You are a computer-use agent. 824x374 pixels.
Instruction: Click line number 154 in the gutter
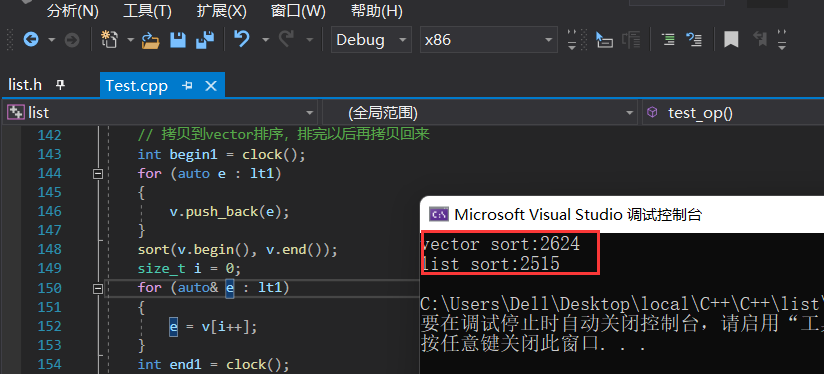50,364
